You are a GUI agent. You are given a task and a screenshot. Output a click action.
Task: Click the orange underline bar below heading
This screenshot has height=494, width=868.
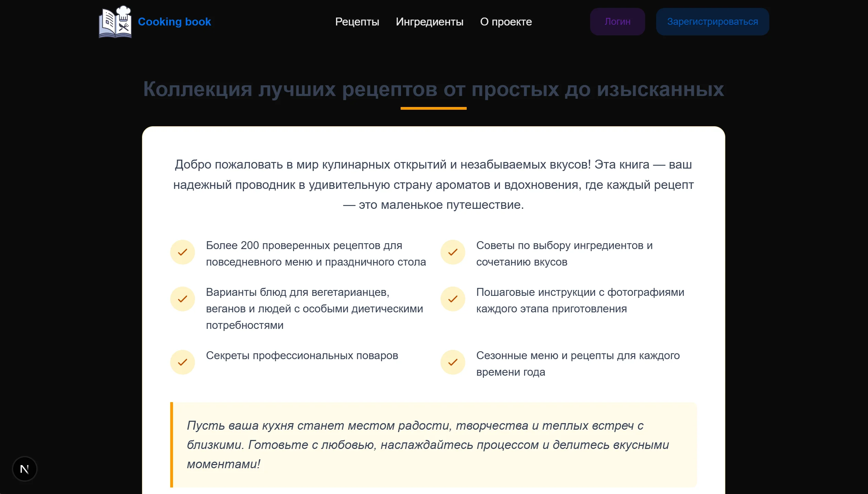tap(433, 108)
